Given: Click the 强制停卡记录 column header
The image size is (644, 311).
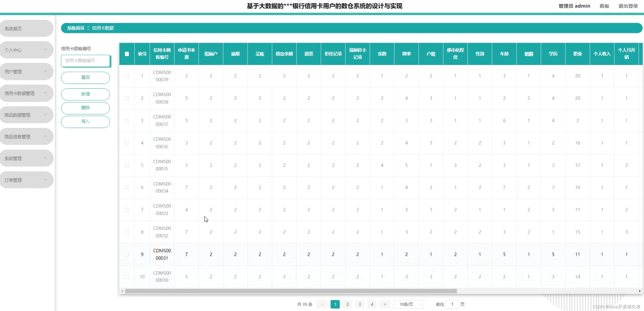Looking at the screenshot, I should pyautogui.click(x=357, y=54).
